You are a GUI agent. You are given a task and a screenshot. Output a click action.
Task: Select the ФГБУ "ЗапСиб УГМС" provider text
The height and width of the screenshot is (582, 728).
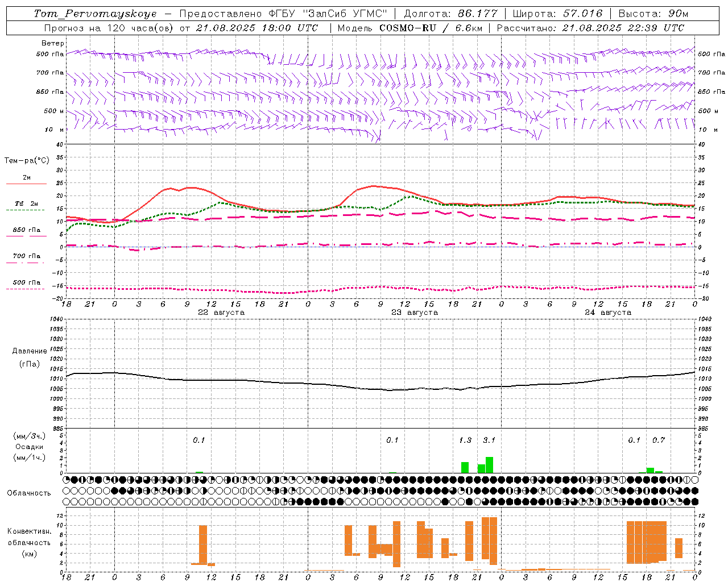(x=328, y=14)
